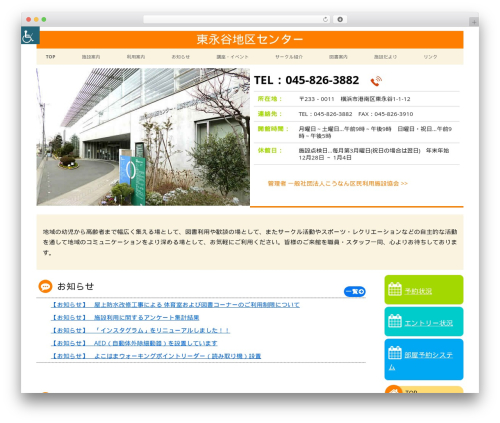The height and width of the screenshot is (423, 500).
Task: Open the インスタグラム renewal notice link
Action: [x=140, y=330]
